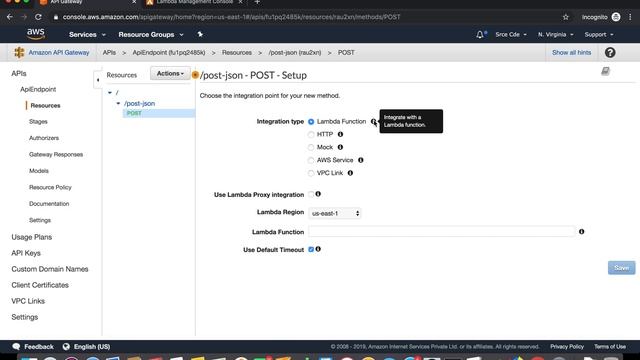Screen dimensions: 640x360
Task: Click info icon next to Mock
Action: [x=340, y=147]
